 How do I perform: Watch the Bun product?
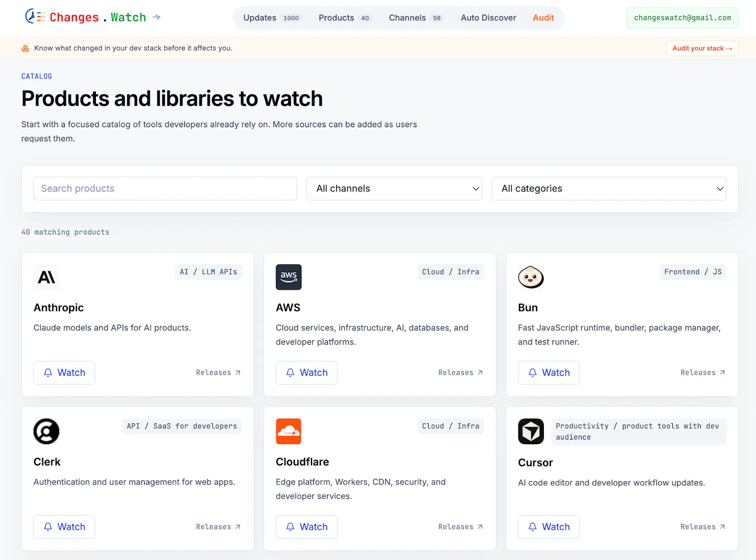(x=549, y=372)
